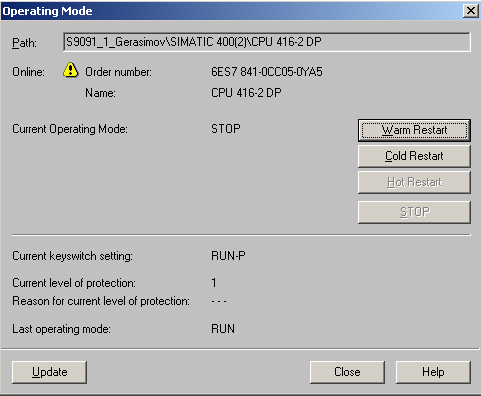Click the keyswitch setting value RUN-P

(228, 256)
